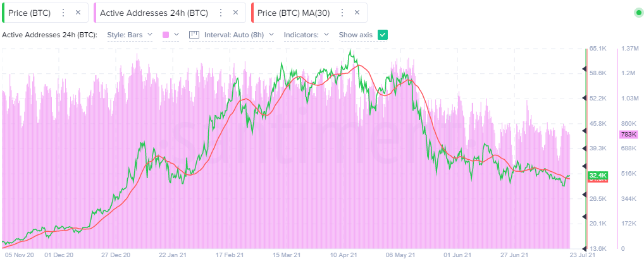Click the 32.4K current price label

click(x=597, y=175)
